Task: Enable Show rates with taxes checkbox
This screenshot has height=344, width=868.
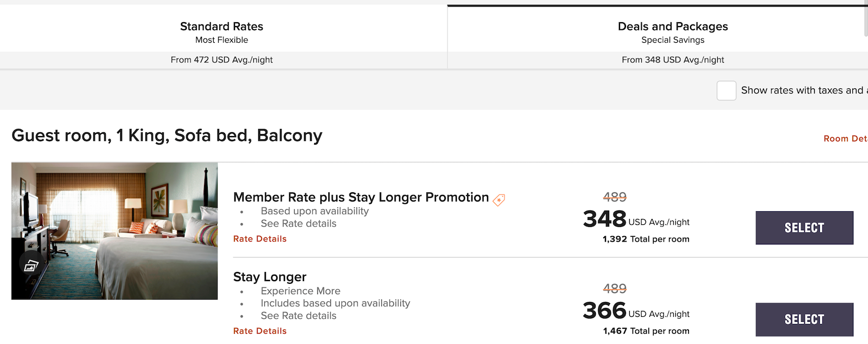Action: [x=726, y=91]
